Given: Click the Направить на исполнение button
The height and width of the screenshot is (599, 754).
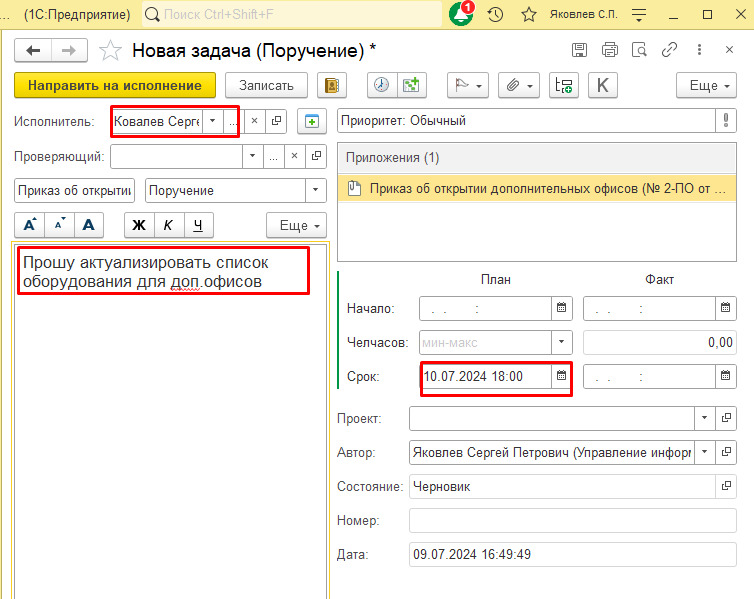Looking at the screenshot, I should click(115, 86).
